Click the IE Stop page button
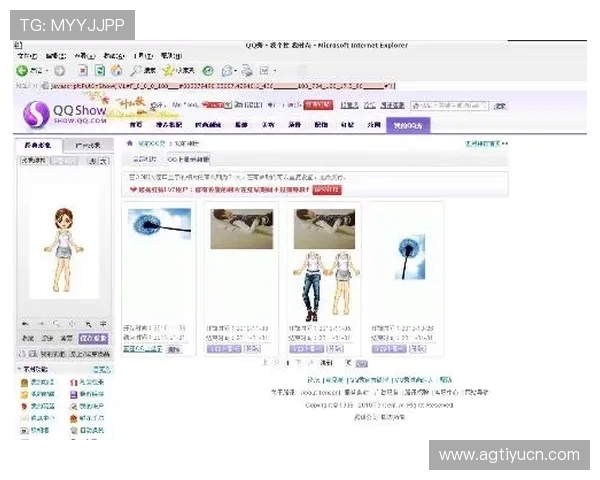This screenshot has height=480, width=600. pos(83,70)
